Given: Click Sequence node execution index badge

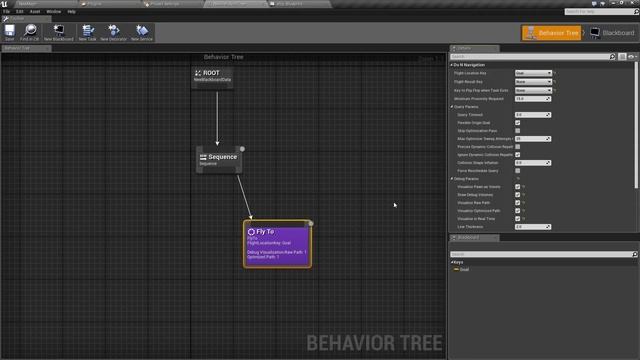Looking at the screenshot, I should (x=242, y=149).
